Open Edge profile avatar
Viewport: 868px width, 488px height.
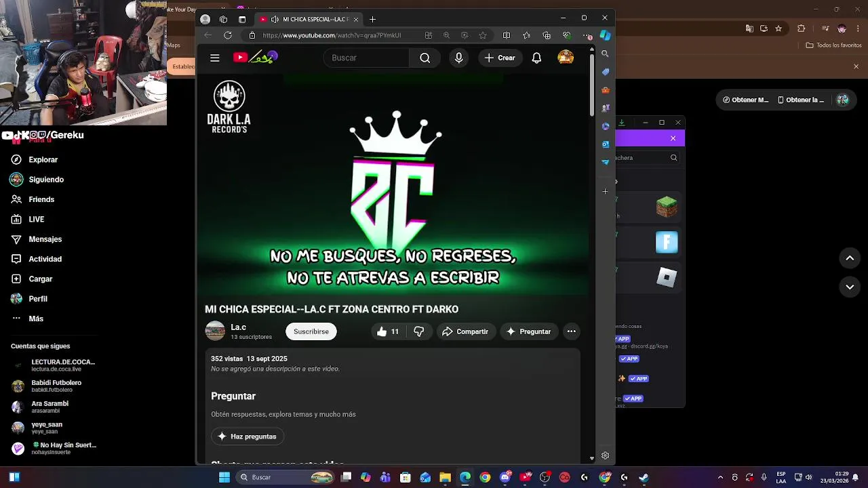[205, 19]
